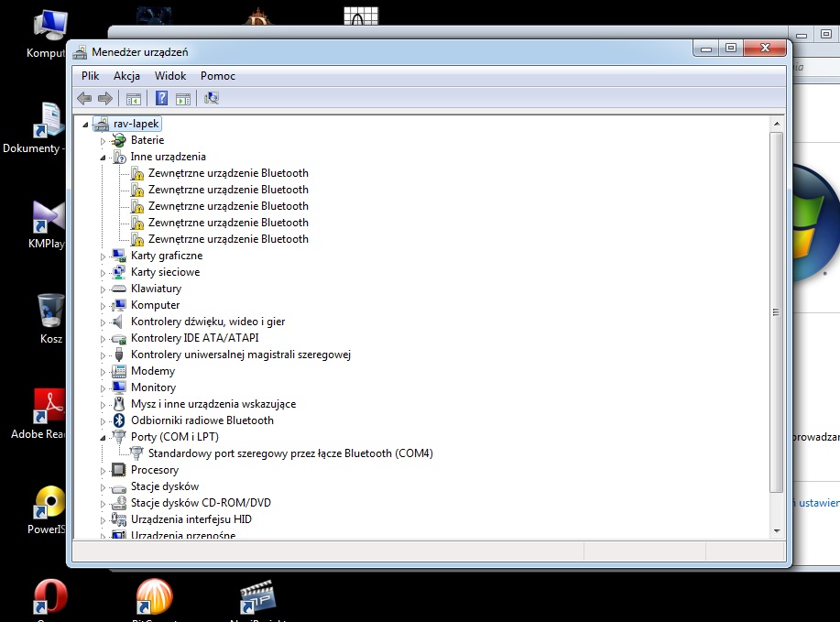The width and height of the screenshot is (840, 622).
Task: Open the Help question mark toolbar icon
Action: coord(161,98)
